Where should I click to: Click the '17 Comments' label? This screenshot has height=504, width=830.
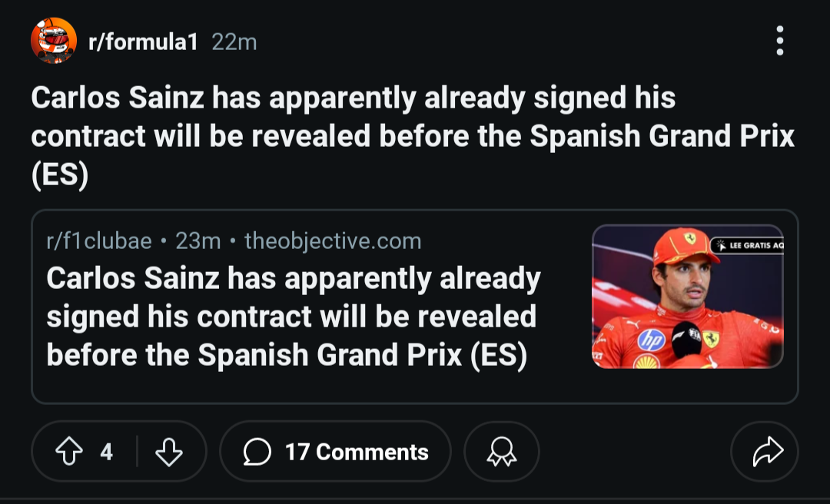click(357, 452)
